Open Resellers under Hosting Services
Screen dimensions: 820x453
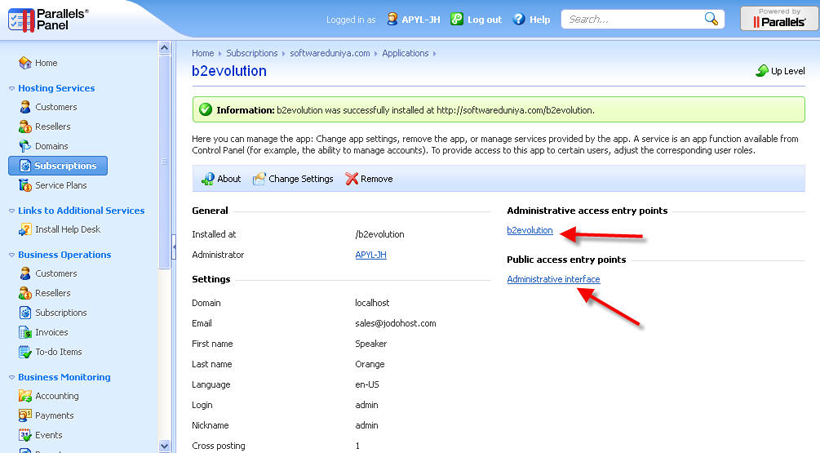pyautogui.click(x=44, y=127)
